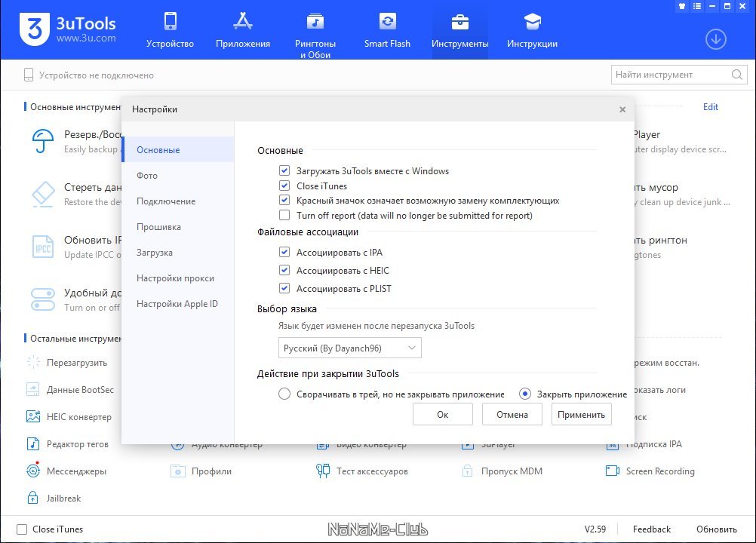Click the Ок button
The height and width of the screenshot is (543, 756).
coord(443,414)
